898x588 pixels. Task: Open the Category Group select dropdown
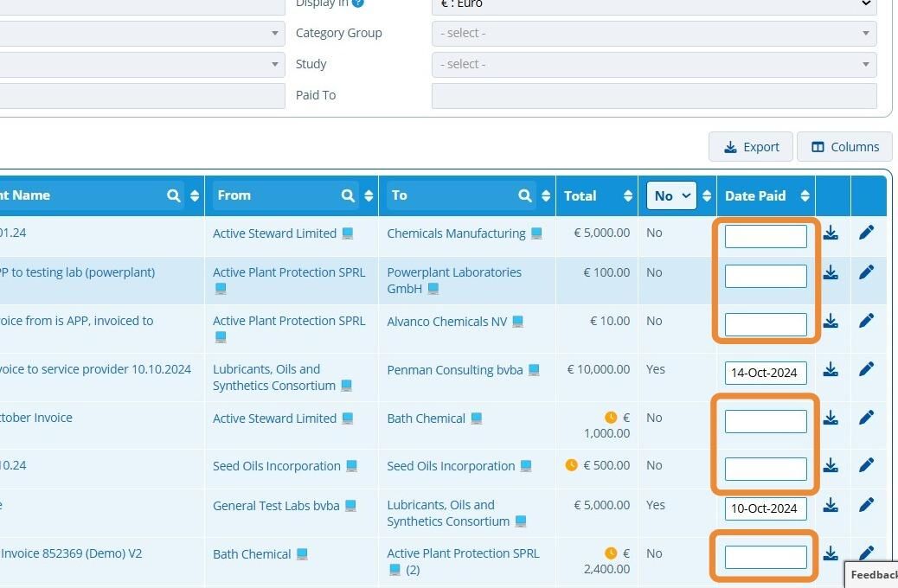click(654, 33)
